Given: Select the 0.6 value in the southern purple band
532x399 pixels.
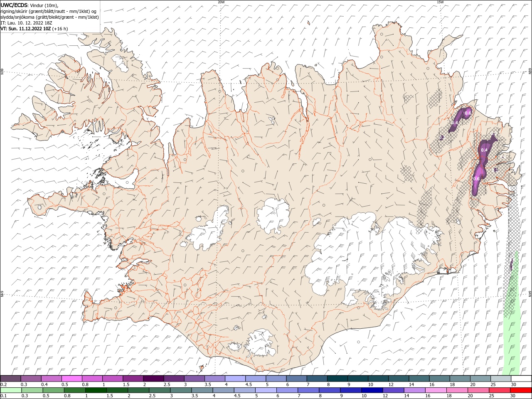Looking at the screenshot, I should point(476,179).
